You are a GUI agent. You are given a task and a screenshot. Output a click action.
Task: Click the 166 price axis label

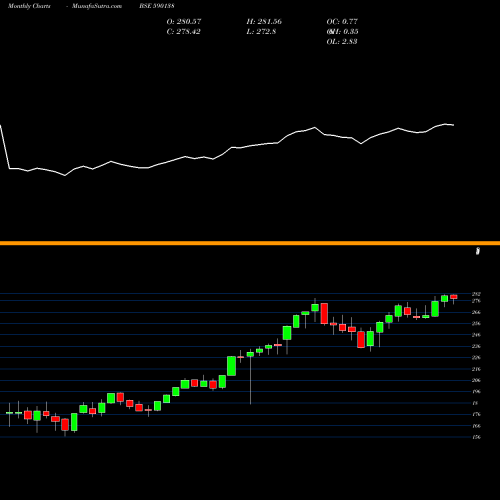tap(476, 426)
